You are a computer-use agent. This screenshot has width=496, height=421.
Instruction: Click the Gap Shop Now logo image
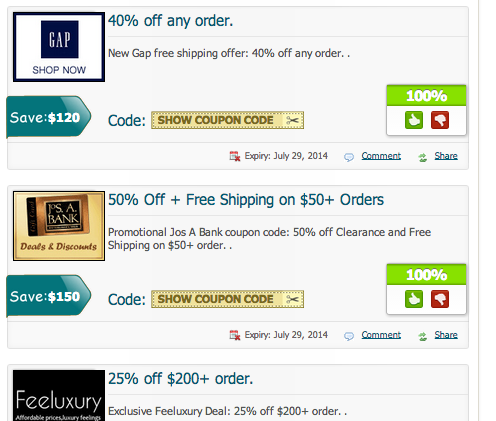coord(59,47)
